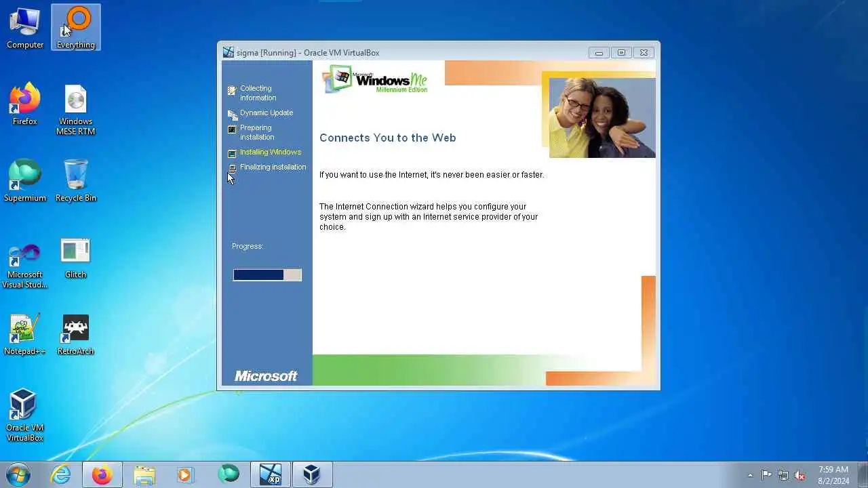Viewport: 868px width, 488px height.
Task: Open the Computer desktop icon
Action: [x=25, y=28]
